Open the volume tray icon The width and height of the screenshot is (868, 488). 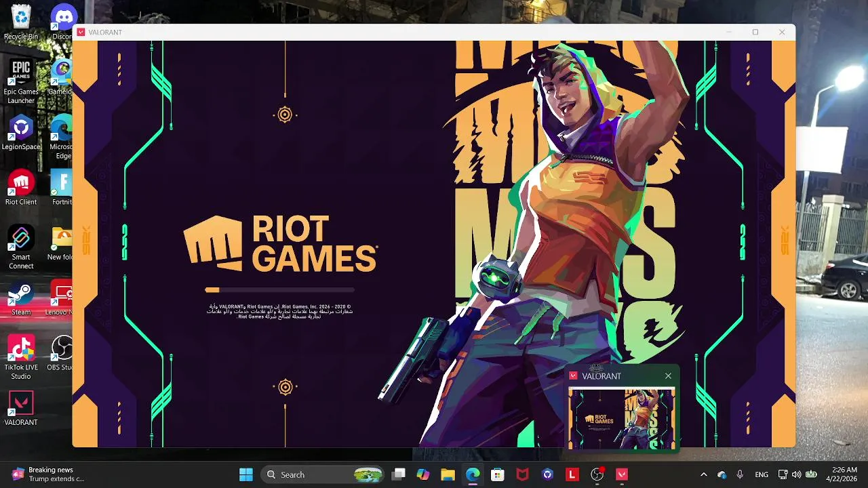[x=796, y=474]
